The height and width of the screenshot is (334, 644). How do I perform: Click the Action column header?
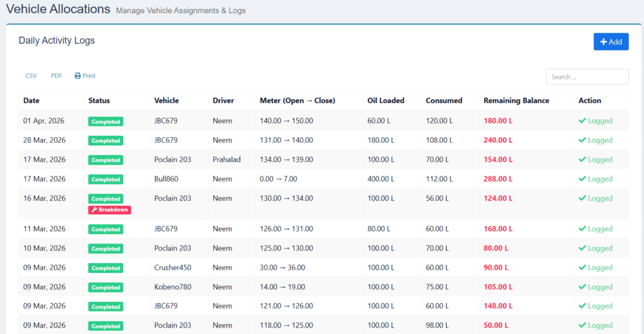[x=590, y=101]
